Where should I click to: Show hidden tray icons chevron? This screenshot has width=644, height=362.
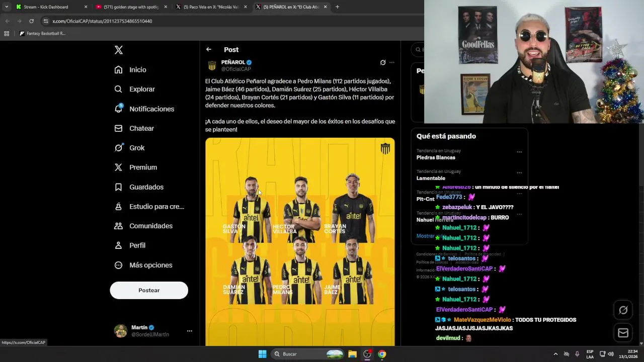coord(555,354)
